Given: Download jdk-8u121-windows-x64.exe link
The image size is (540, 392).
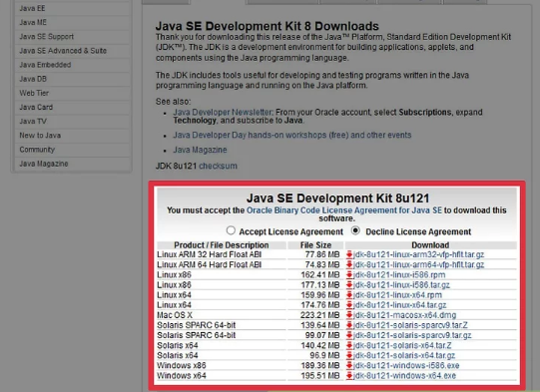Looking at the screenshot, I should [x=404, y=375].
